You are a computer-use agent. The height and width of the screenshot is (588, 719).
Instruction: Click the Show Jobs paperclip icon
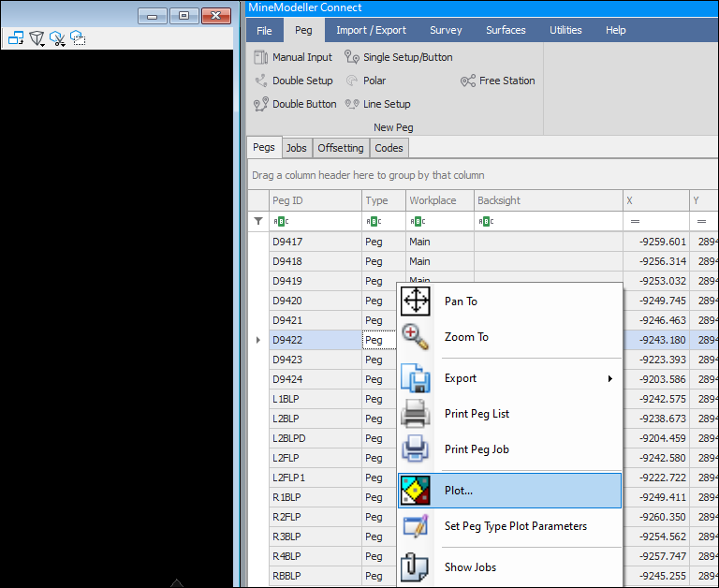point(415,567)
